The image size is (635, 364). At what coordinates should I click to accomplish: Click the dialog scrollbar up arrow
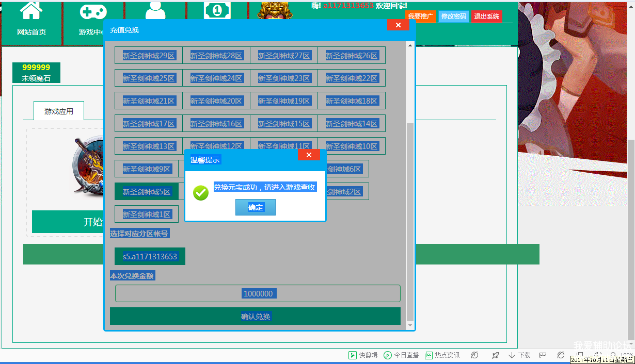(410, 45)
